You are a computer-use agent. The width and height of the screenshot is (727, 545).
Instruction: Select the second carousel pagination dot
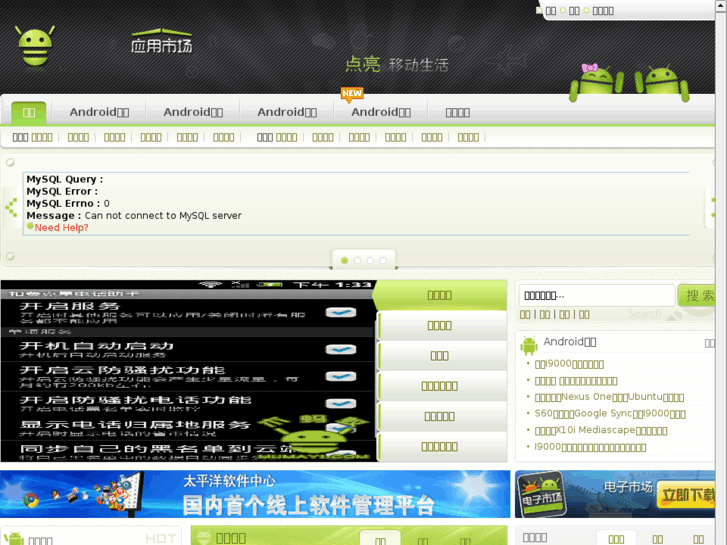[357, 260]
